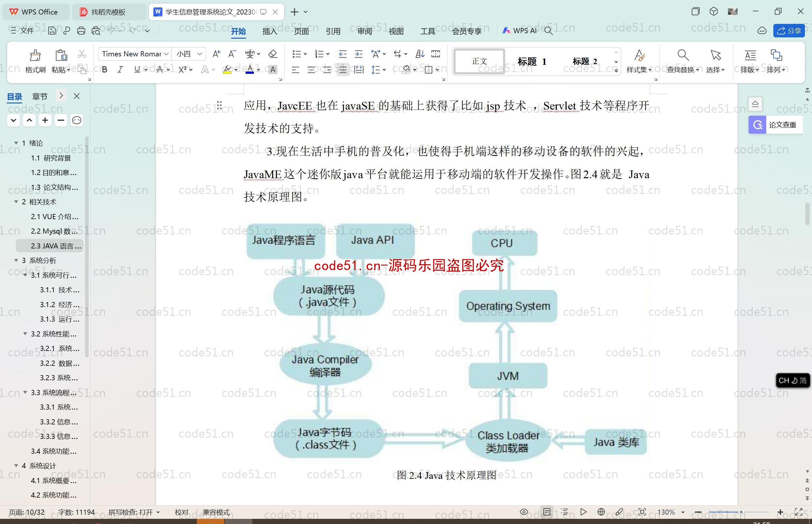Switch to the 审阅 ribbon tab
The width and height of the screenshot is (812, 524).
(365, 31)
